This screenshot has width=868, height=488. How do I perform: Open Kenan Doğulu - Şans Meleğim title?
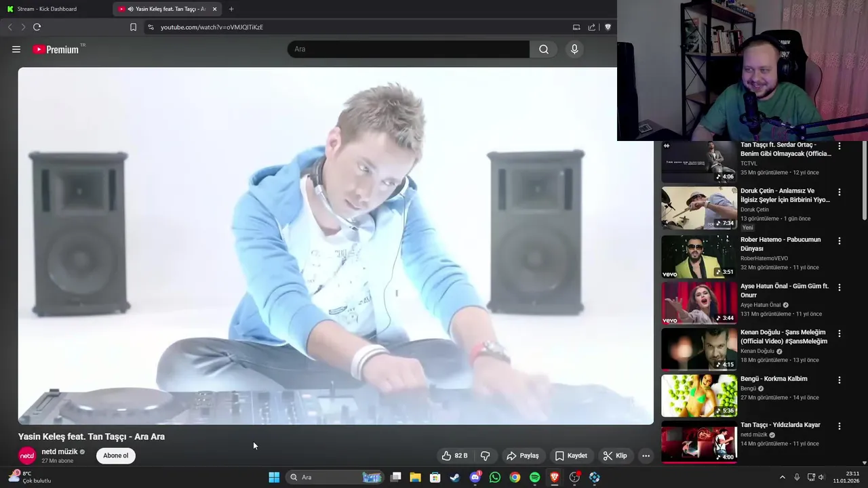click(x=784, y=337)
